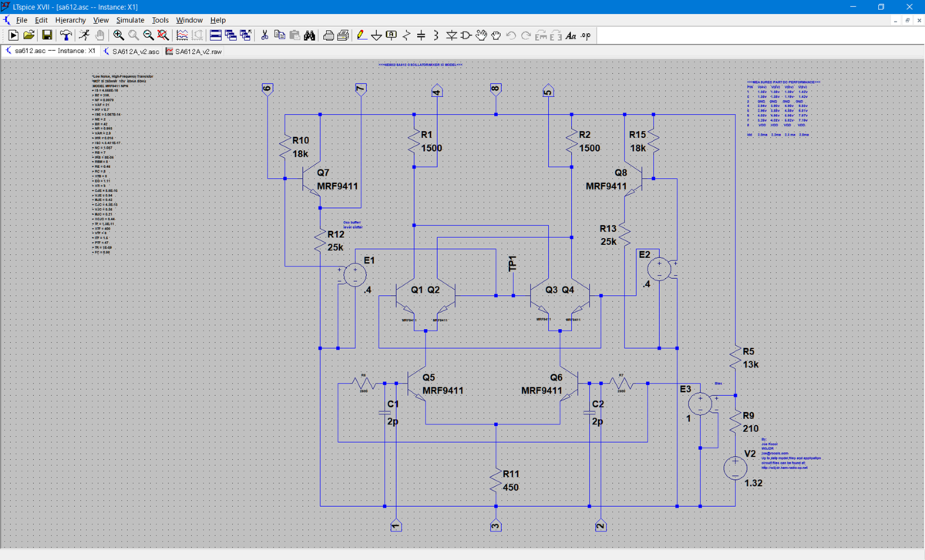
Task: Open the Simulate menu
Action: coord(130,20)
